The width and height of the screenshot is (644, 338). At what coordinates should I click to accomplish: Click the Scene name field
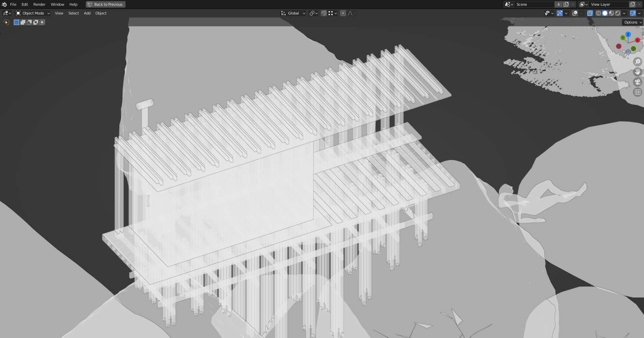pyautogui.click(x=534, y=4)
